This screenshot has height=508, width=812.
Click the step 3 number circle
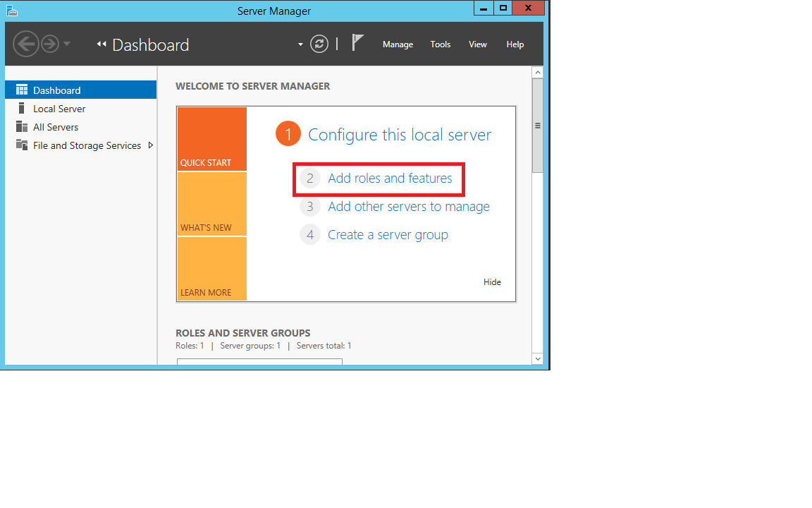[309, 206]
